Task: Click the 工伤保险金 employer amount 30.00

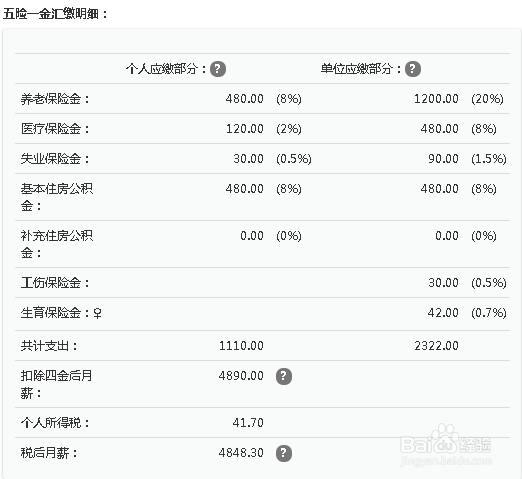Action: pyautogui.click(x=443, y=283)
